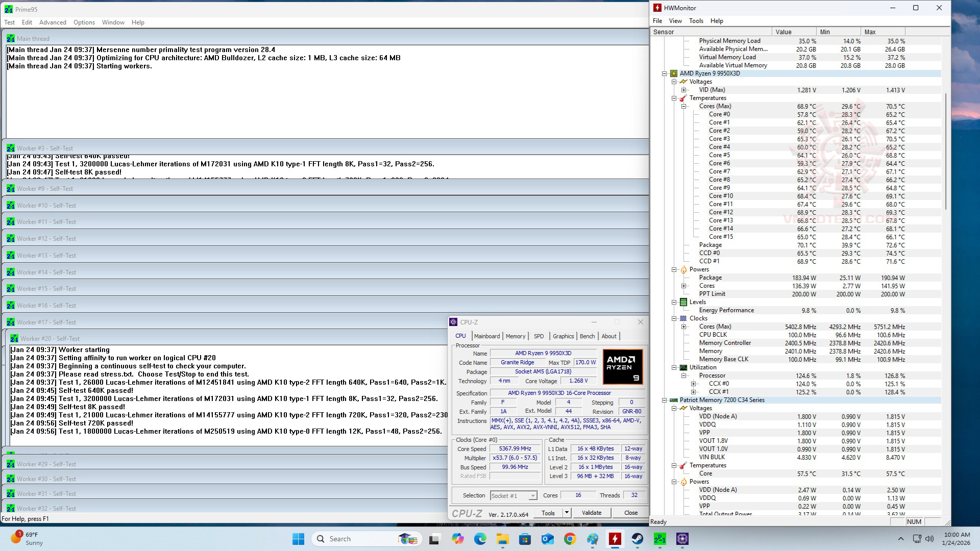Collapse the AMD Ryzen 9 9950X3D tree node

coord(665,73)
